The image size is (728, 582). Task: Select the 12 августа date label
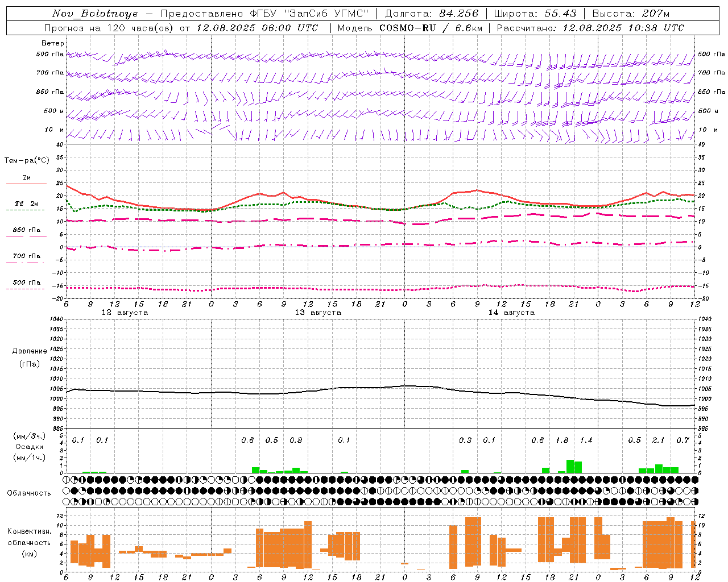click(x=125, y=313)
